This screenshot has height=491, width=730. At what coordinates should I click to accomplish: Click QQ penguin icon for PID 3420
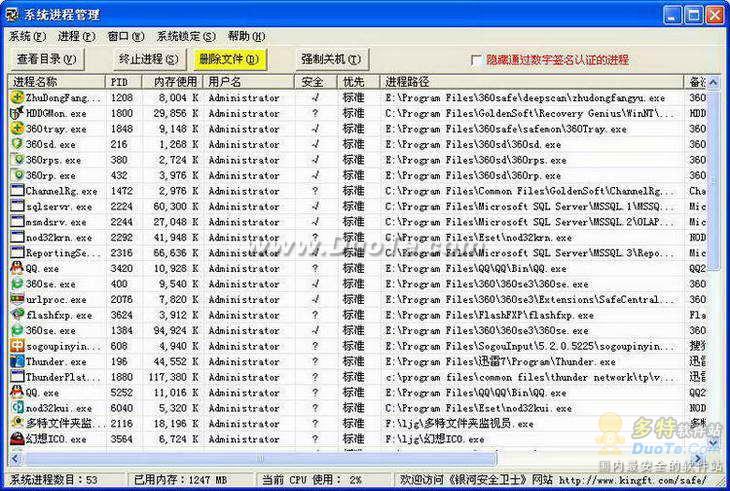click(17, 268)
